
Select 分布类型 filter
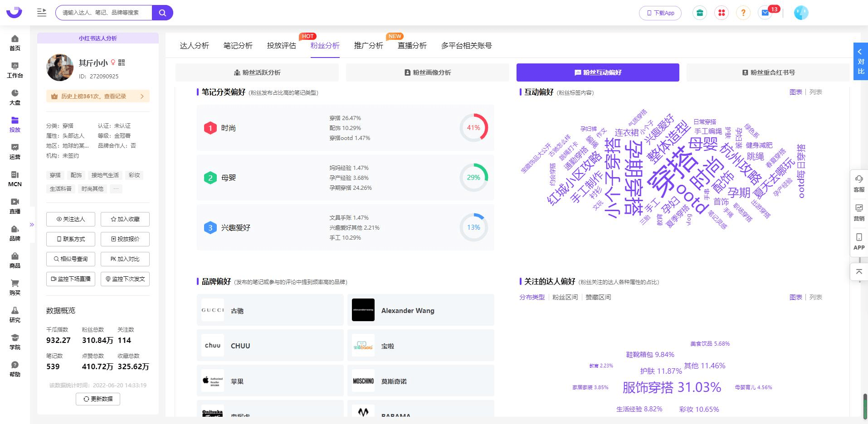click(x=532, y=297)
